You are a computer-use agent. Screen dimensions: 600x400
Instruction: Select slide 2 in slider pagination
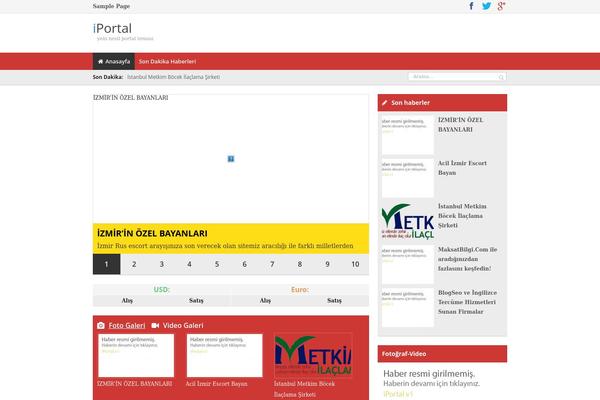coord(134,264)
